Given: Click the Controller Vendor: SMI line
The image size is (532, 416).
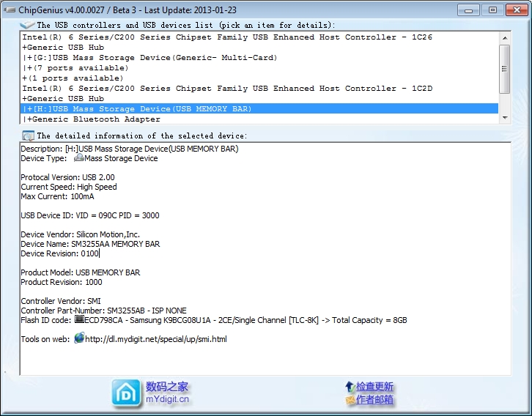Looking at the screenshot, I should click(x=61, y=301).
